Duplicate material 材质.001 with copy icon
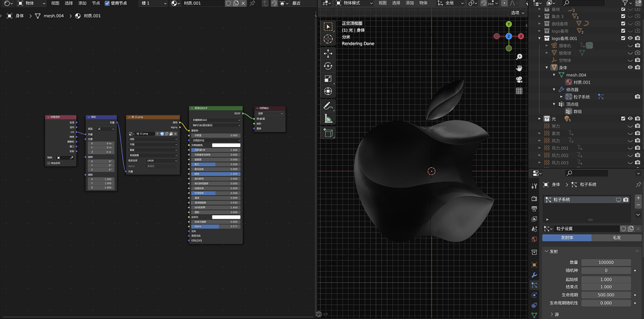The width and height of the screenshot is (644, 319). [236, 3]
